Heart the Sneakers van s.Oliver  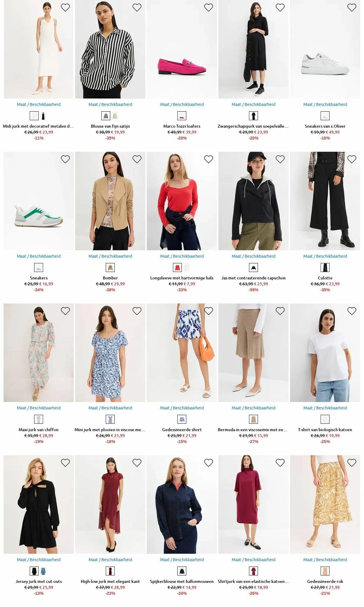tap(352, 8)
